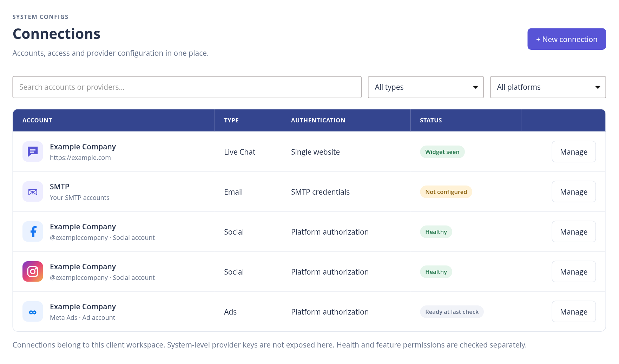Click the Email type cell

pyautogui.click(x=233, y=192)
